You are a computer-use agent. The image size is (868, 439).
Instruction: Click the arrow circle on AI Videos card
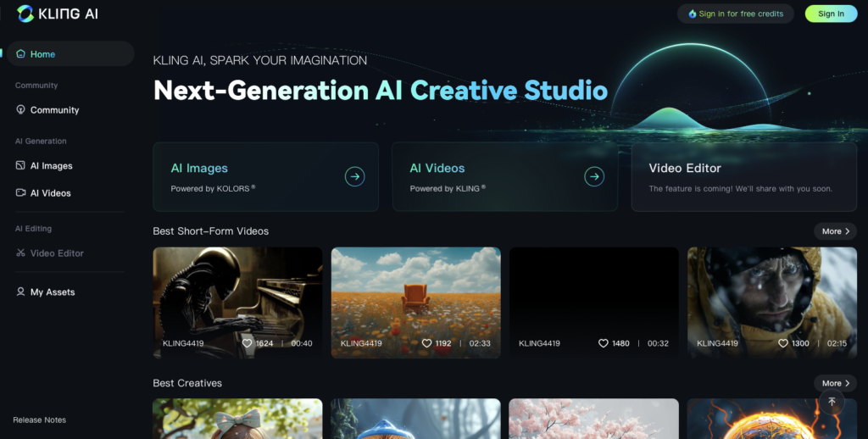(x=594, y=176)
